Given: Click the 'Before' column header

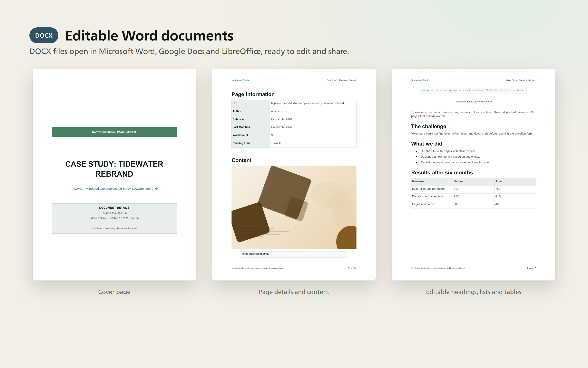Looking at the screenshot, I should click(458, 181).
